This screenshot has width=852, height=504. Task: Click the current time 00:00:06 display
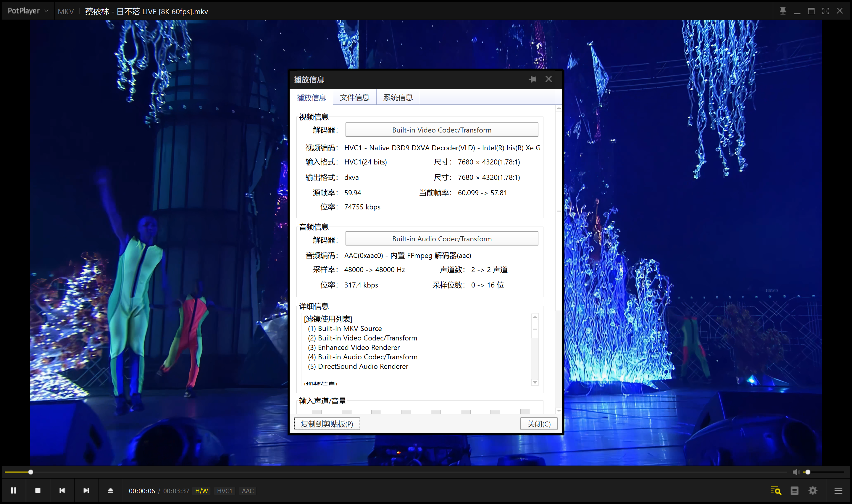[x=142, y=491]
